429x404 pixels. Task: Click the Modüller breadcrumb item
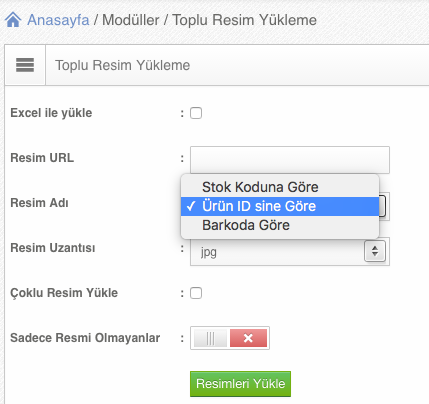point(131,20)
